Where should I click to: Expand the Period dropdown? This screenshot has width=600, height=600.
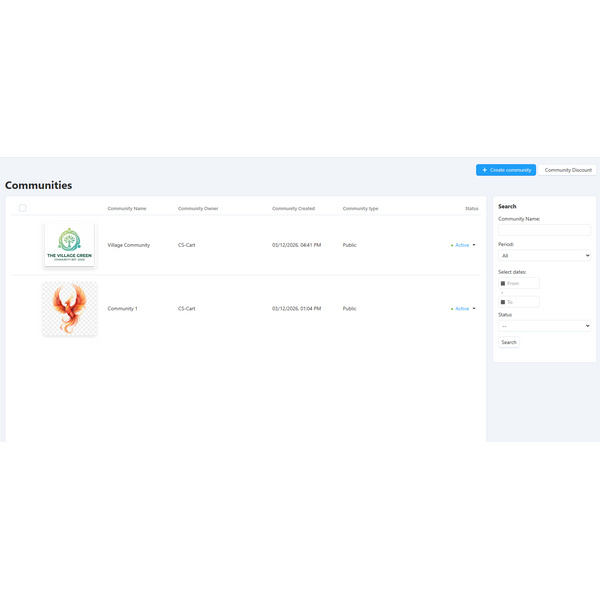544,256
